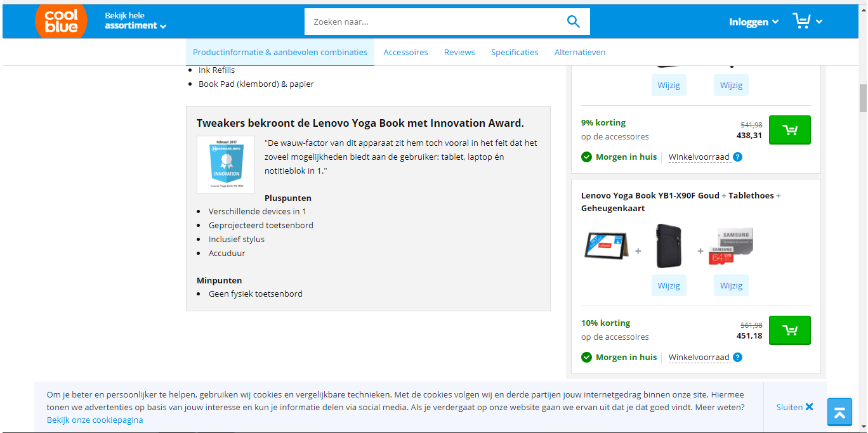Go to the Accessoires tab
This screenshot has width=868, height=433.
click(x=405, y=53)
